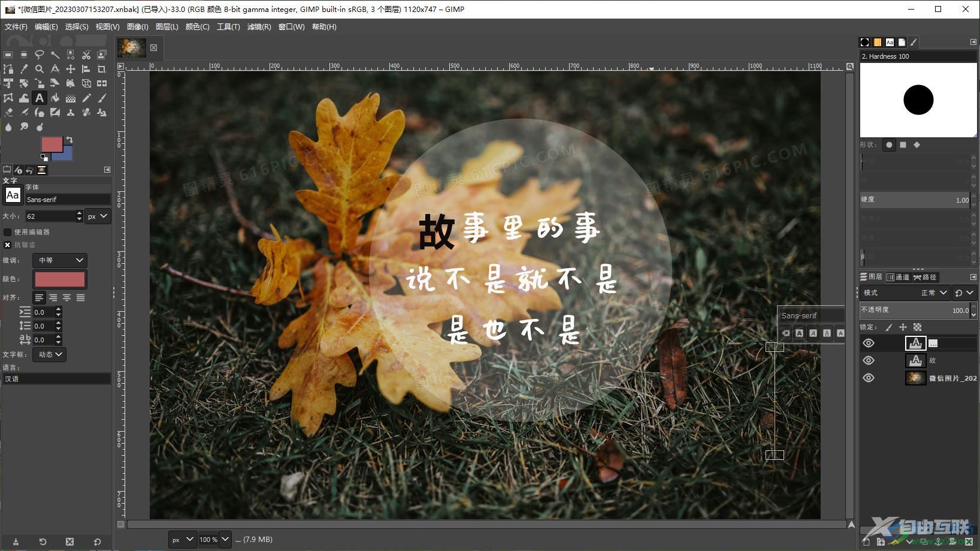Open the 微调 hinting dropdown
The width and height of the screenshot is (980, 551).
[x=60, y=260]
